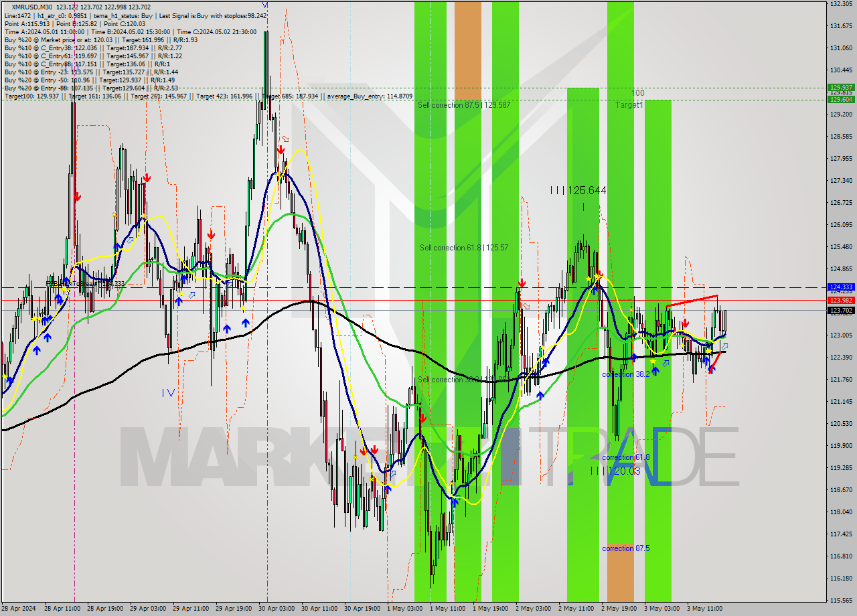Click the 'Time A:2024.05.01 11:00:00' info line
The width and height of the screenshot is (857, 616).
click(x=130, y=31)
